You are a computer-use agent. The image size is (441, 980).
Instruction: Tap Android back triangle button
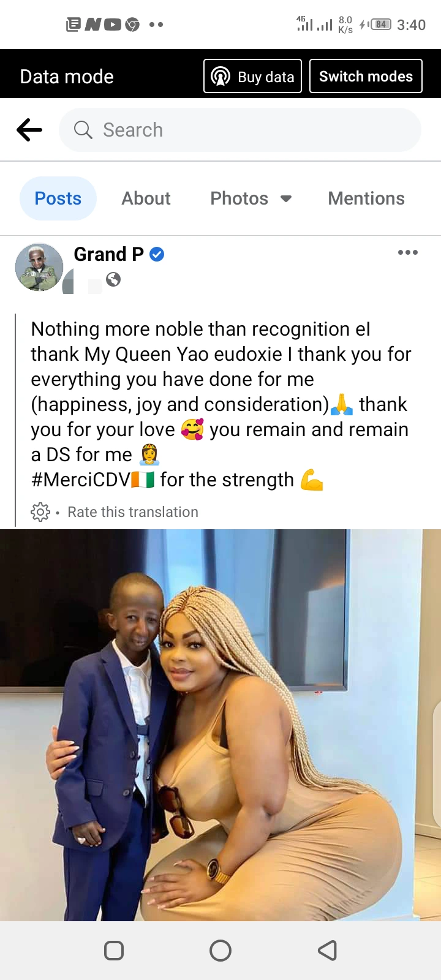(327, 951)
